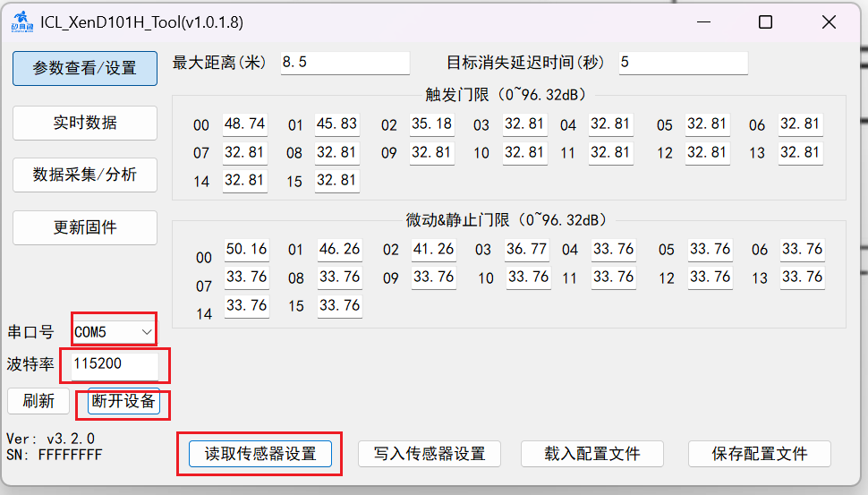Close the ICL_XenD101H_Tool window
Viewport: 868px width, 495px height.
[830, 22]
